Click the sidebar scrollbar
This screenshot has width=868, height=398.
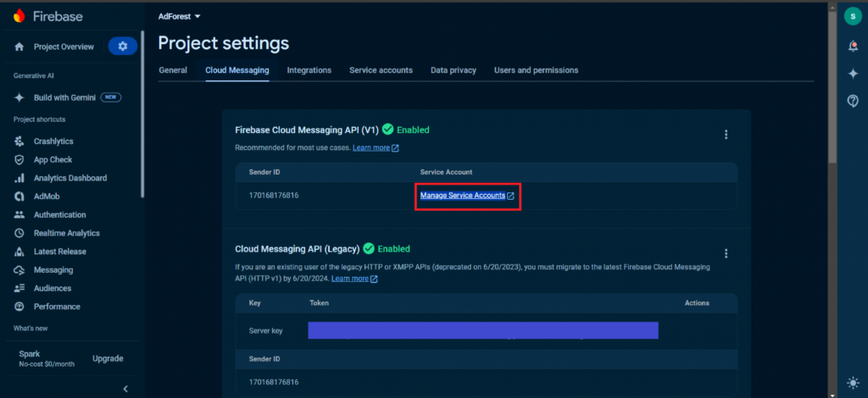pyautogui.click(x=142, y=113)
